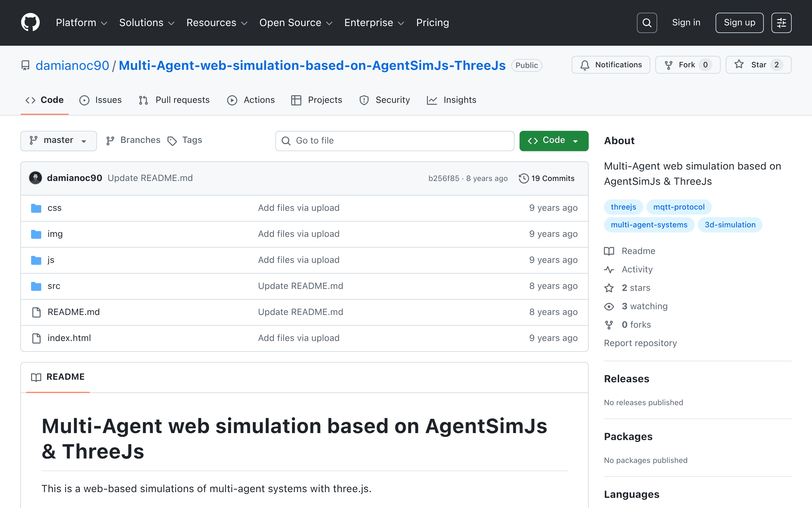Switch to the Code tab
812x508 pixels.
pos(45,100)
